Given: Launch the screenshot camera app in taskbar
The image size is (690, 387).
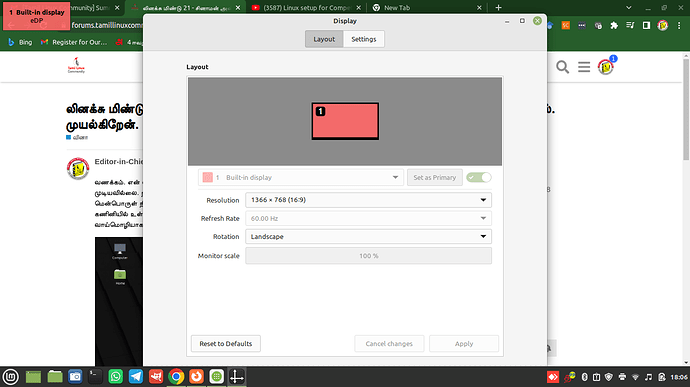Looking at the screenshot, I should tap(75, 376).
